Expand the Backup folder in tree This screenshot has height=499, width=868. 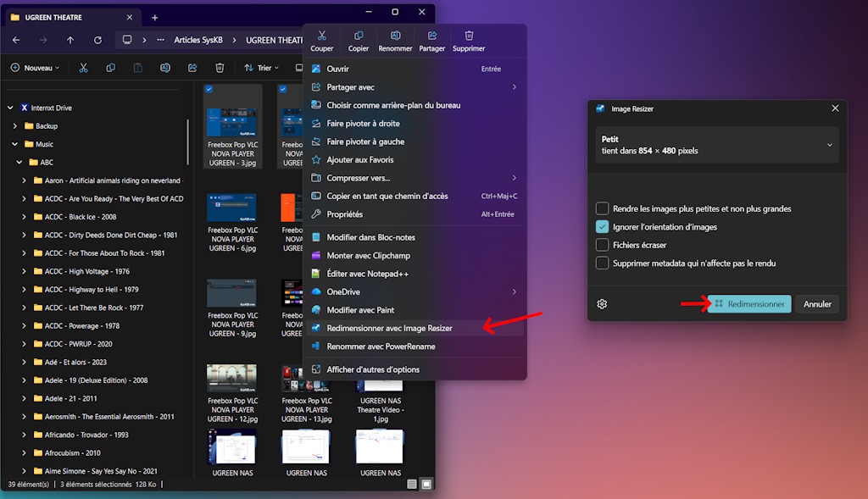[15, 126]
